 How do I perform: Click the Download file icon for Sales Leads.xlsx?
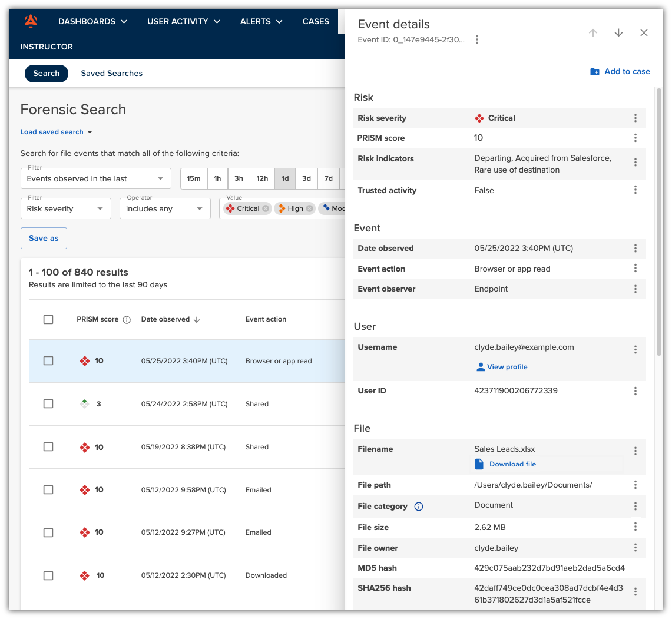pyautogui.click(x=479, y=464)
